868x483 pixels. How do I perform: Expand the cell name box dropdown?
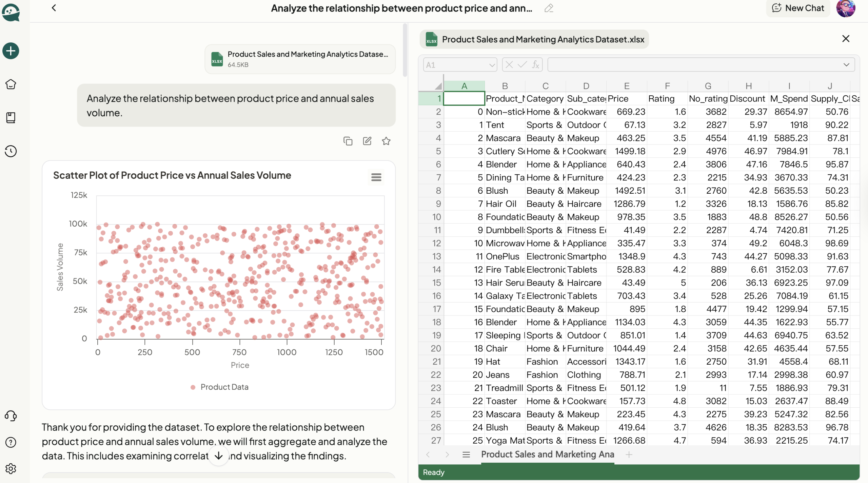pos(492,65)
